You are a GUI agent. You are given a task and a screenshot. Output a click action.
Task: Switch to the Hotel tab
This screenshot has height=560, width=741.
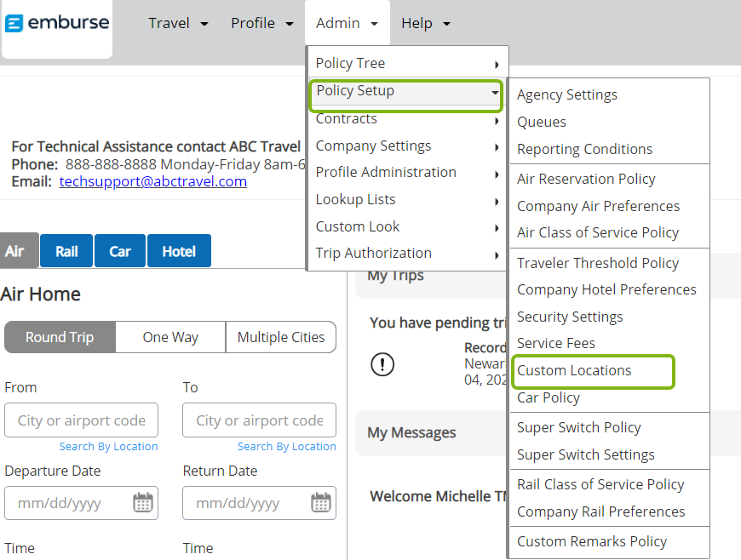[x=179, y=251]
